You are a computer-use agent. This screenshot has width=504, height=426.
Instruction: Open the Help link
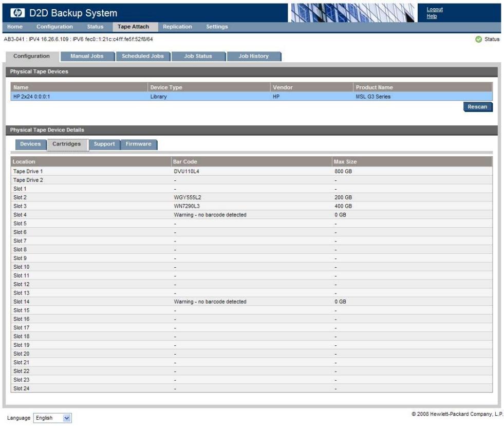(432, 16)
